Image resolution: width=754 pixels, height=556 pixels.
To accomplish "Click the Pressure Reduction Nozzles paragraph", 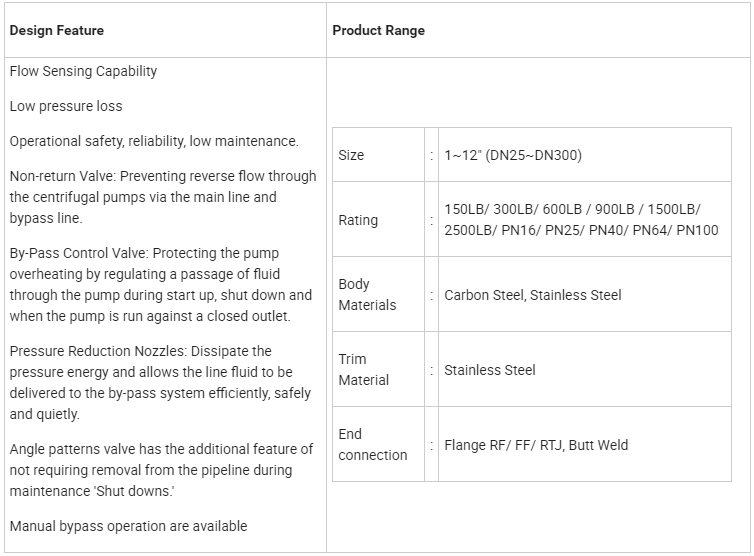I will point(160,383).
